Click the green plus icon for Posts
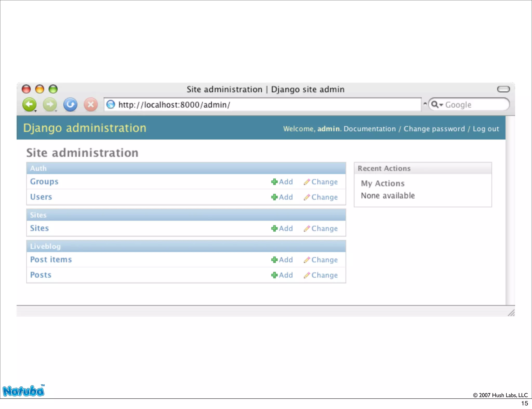Screen dimensions: 532x409 tap(274, 275)
